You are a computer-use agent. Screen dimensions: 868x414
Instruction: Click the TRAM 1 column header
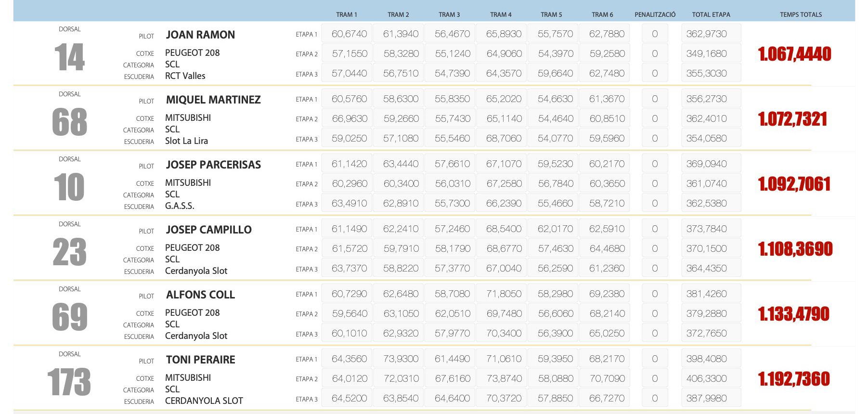(x=346, y=14)
